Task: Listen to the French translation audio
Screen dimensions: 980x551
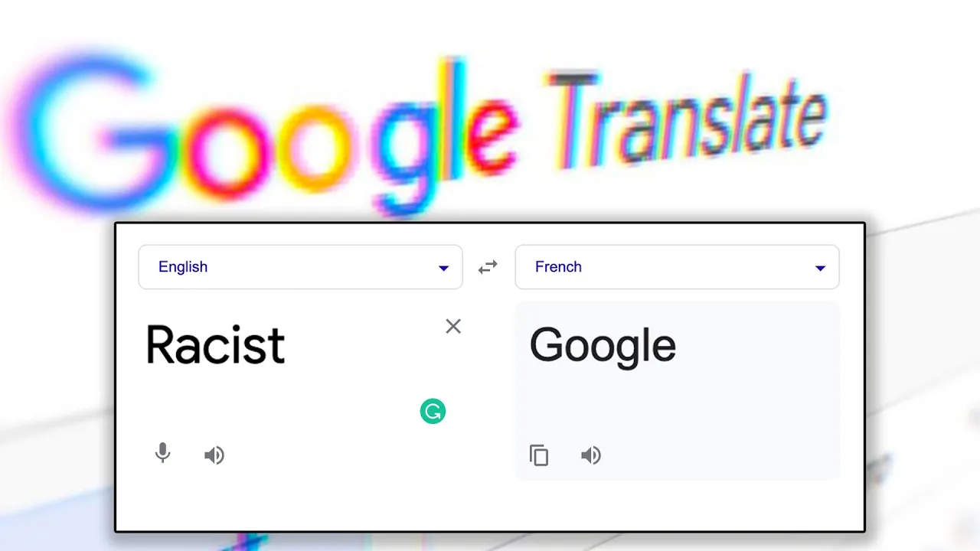Action: pos(590,456)
